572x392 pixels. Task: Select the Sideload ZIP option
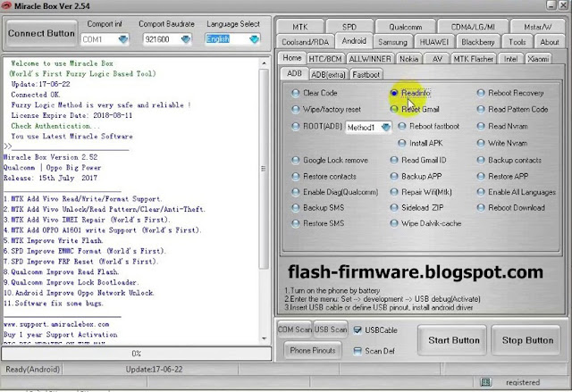tap(417, 208)
